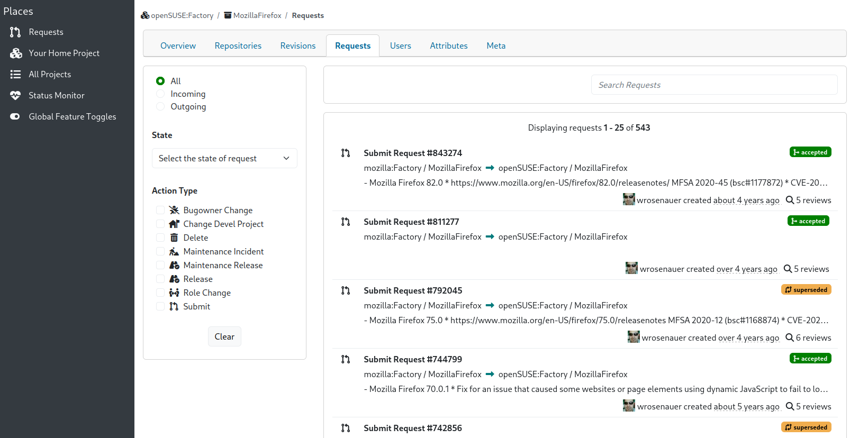Switch to the Revisions tab
Image resolution: width=868 pixels, height=438 pixels.
tap(298, 46)
